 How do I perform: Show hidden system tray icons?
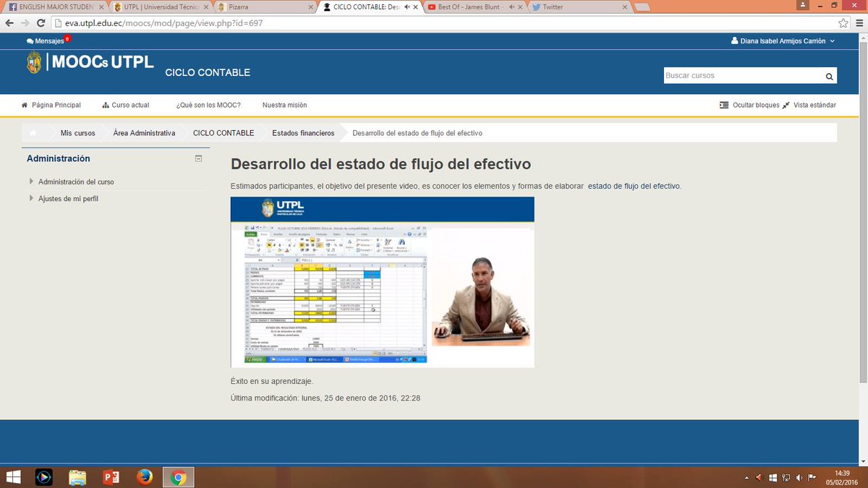tap(746, 478)
